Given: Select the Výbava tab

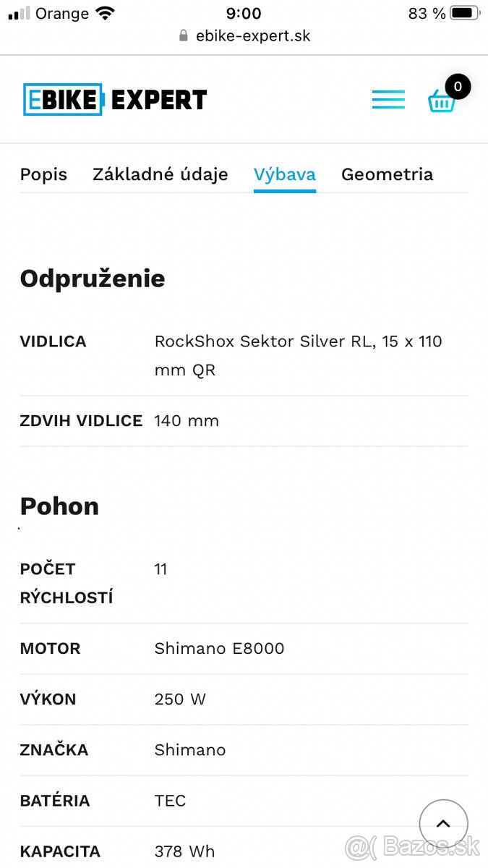Looking at the screenshot, I should [x=284, y=174].
